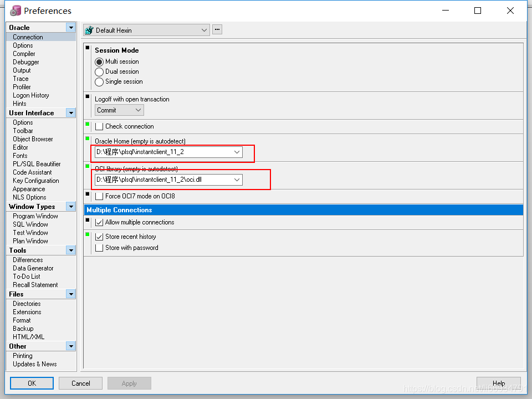Collapse the User Interface section arrow

(71, 113)
